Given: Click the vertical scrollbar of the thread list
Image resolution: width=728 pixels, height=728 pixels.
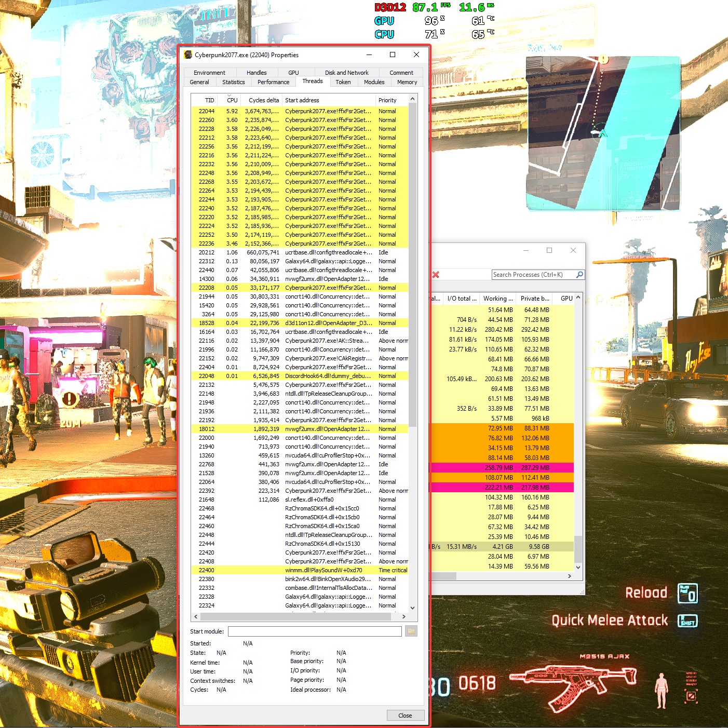Looking at the screenshot, I should pyautogui.click(x=412, y=260).
